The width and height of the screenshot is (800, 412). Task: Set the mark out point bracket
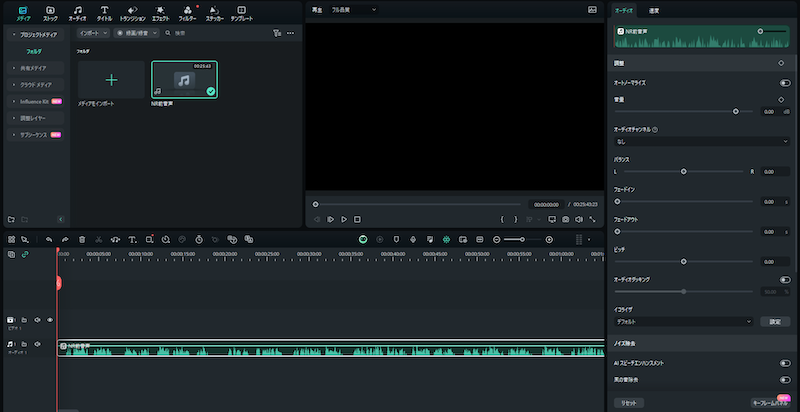click(515, 219)
